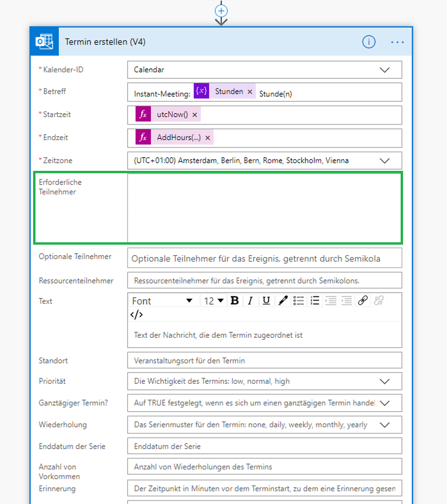Open the Zeitzone dropdown

tap(264, 160)
